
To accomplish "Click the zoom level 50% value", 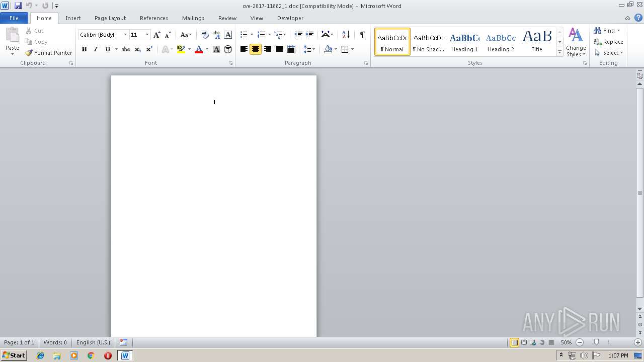I will [x=567, y=342].
